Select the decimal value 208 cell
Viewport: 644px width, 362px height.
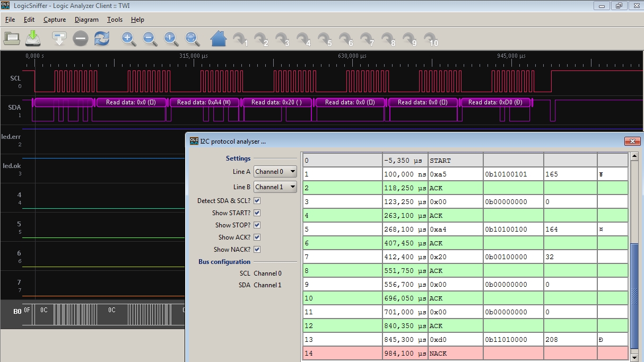point(570,339)
